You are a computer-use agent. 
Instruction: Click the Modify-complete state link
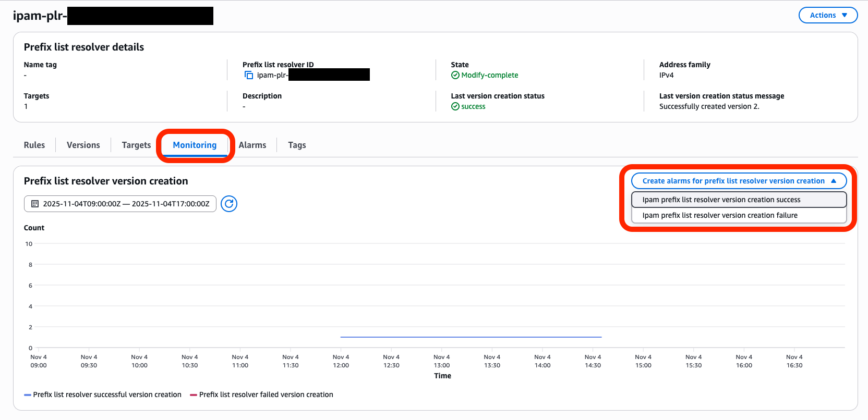coord(490,75)
